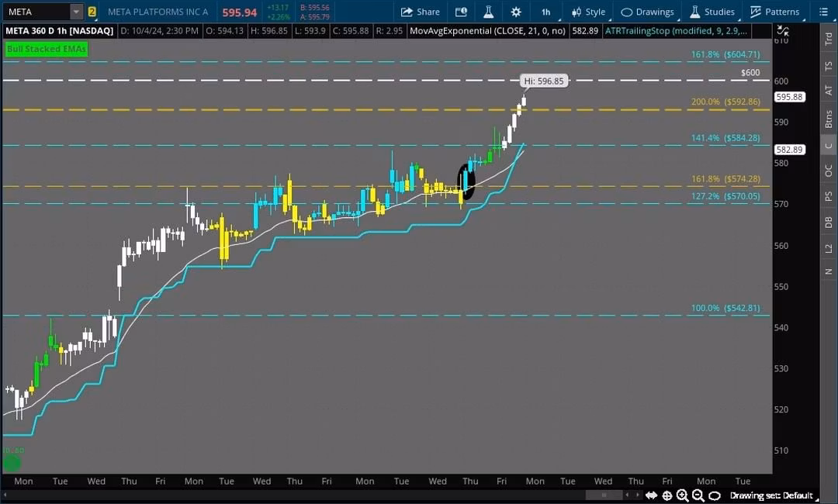Screen dimensions: 838x504
Task: Open the Style menu
Action: [588, 12]
